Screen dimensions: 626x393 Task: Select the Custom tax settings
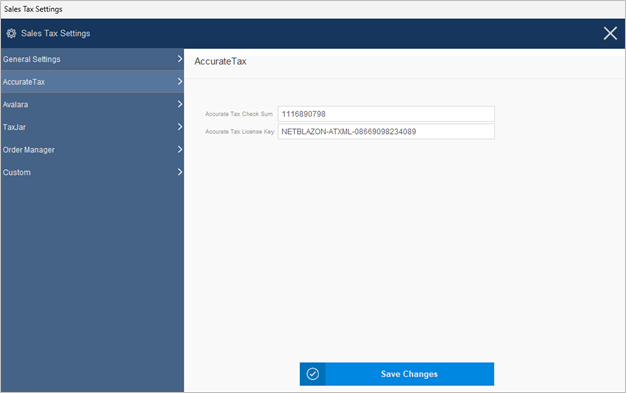click(92, 172)
